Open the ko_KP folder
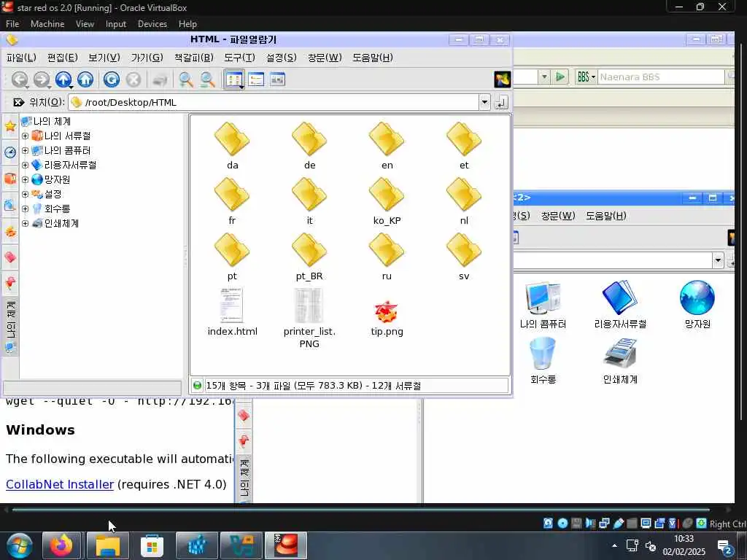747x560 pixels. [387, 202]
